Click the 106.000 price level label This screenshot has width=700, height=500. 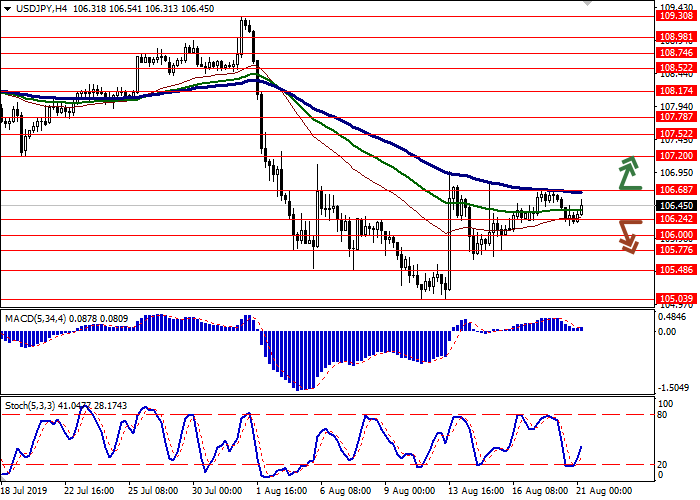(x=676, y=235)
